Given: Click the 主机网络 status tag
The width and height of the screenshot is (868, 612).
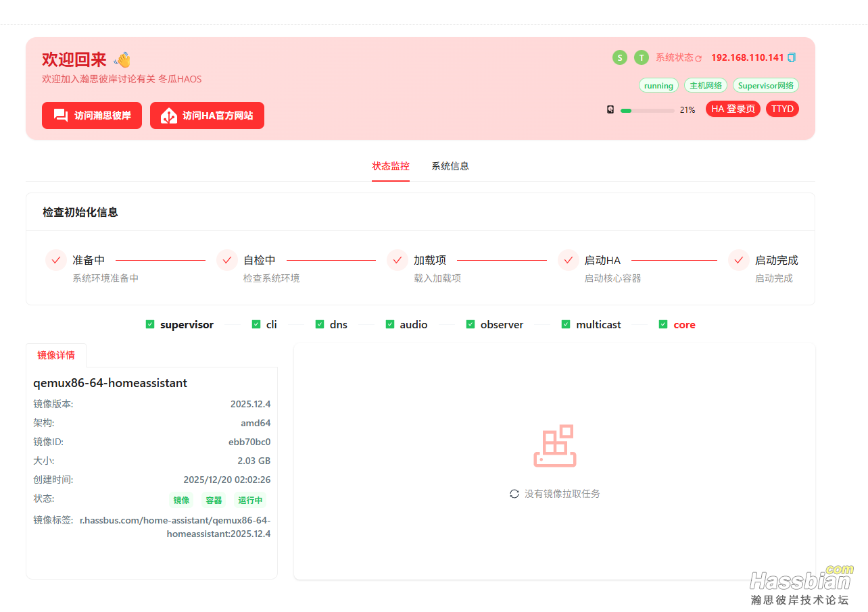Looking at the screenshot, I should tap(706, 86).
